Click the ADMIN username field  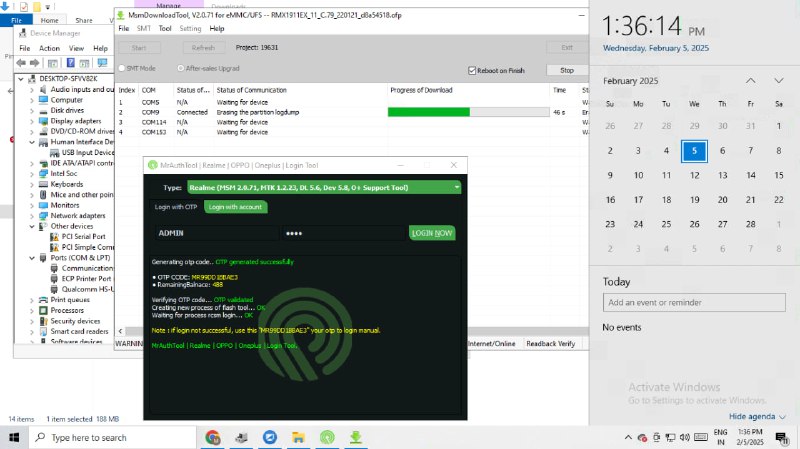click(x=217, y=233)
